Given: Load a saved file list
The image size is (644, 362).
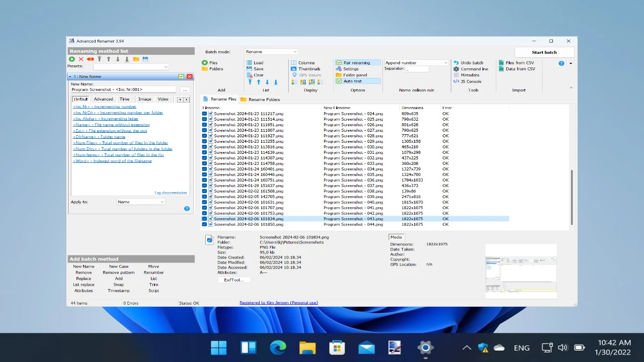Looking at the screenshot, I should (x=255, y=63).
